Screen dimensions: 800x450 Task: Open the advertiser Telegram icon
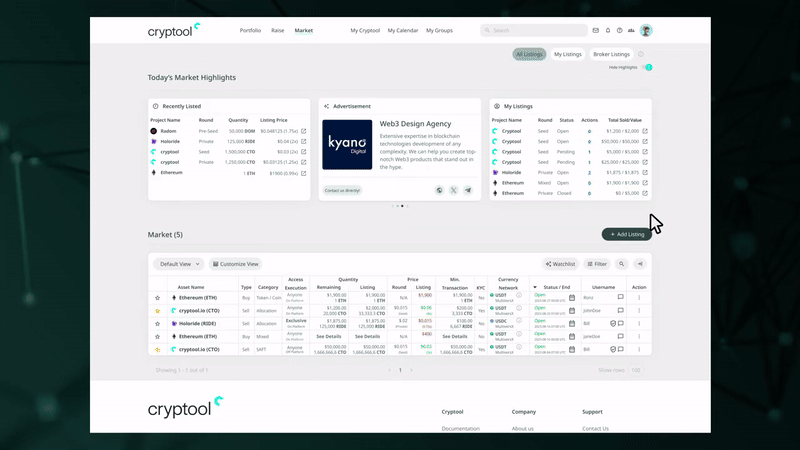click(x=467, y=190)
